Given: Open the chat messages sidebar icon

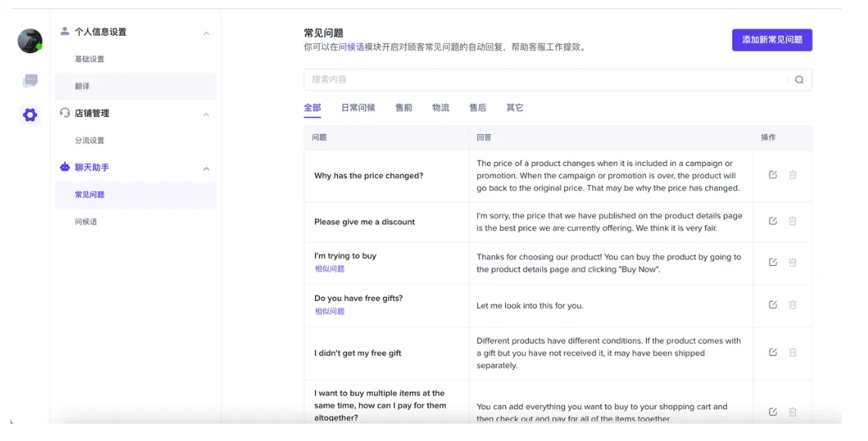Looking at the screenshot, I should coord(30,81).
